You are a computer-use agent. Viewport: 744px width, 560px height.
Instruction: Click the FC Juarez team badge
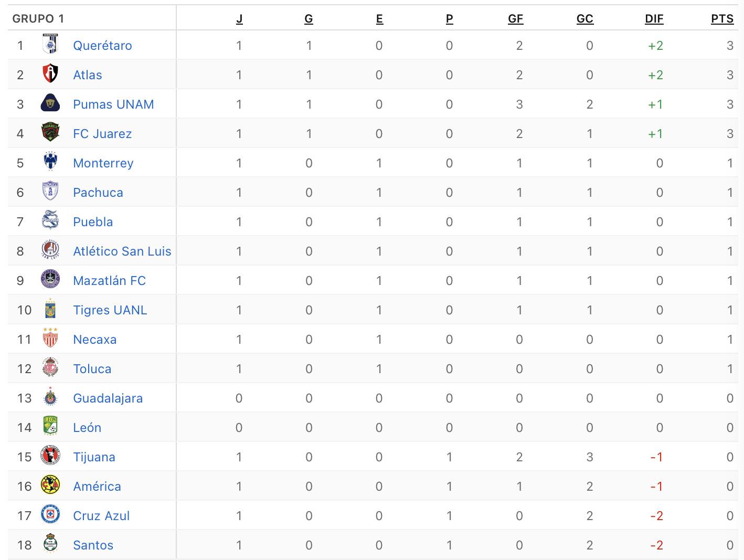coord(50,133)
